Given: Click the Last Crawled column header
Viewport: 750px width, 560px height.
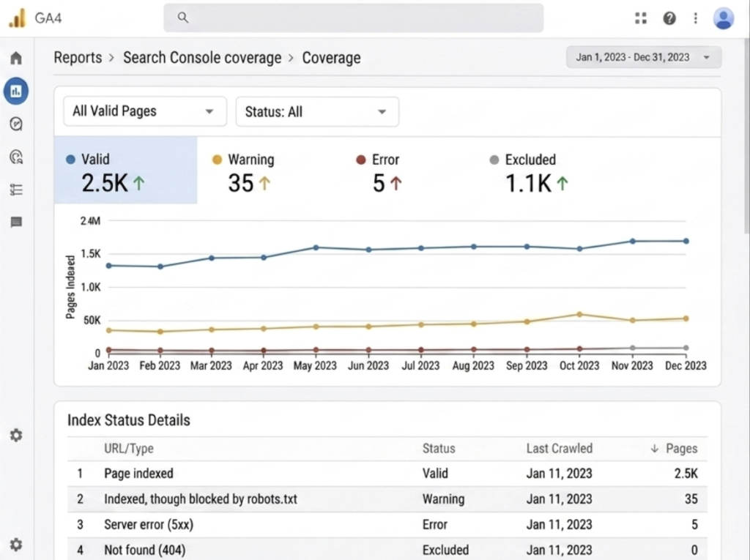Looking at the screenshot, I should [559, 449].
